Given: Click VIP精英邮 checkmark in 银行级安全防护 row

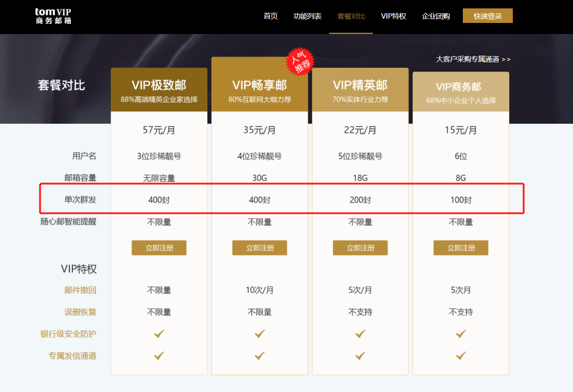Looking at the screenshot, I should coord(360,334).
